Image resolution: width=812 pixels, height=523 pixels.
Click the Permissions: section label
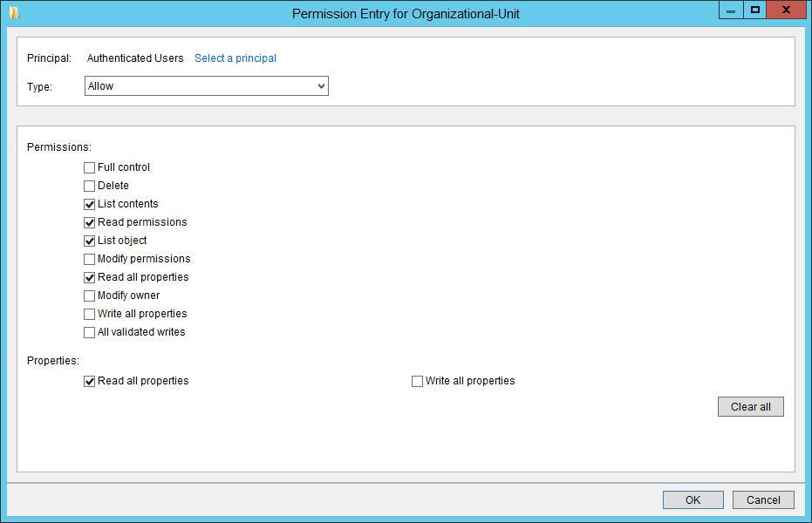(x=59, y=147)
